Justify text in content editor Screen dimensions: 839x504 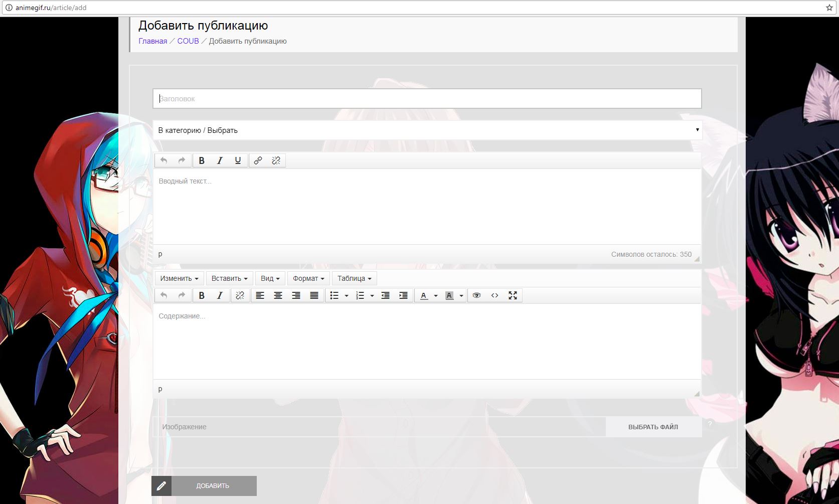pyautogui.click(x=314, y=295)
